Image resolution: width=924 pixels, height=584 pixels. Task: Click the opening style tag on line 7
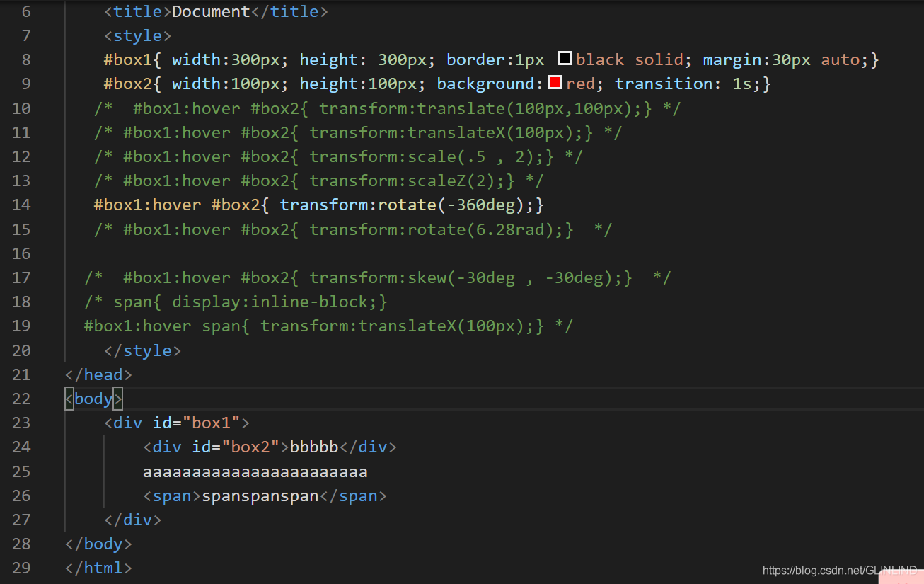click(138, 35)
